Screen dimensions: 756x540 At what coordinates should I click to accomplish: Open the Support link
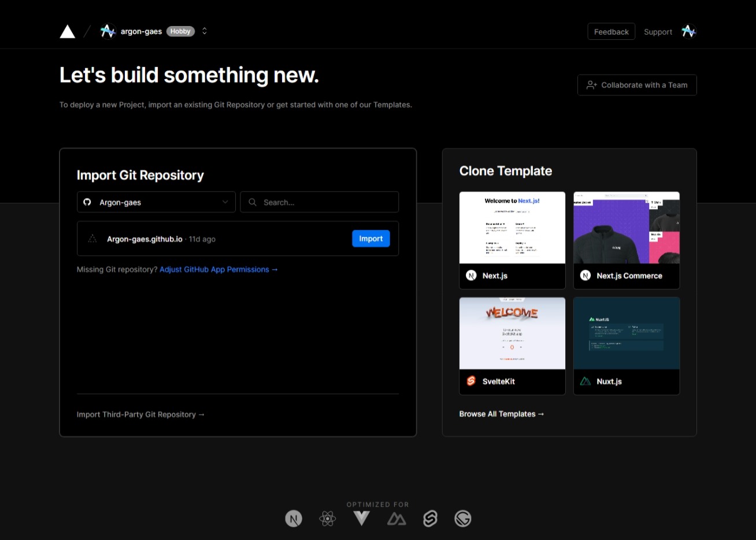[658, 32]
